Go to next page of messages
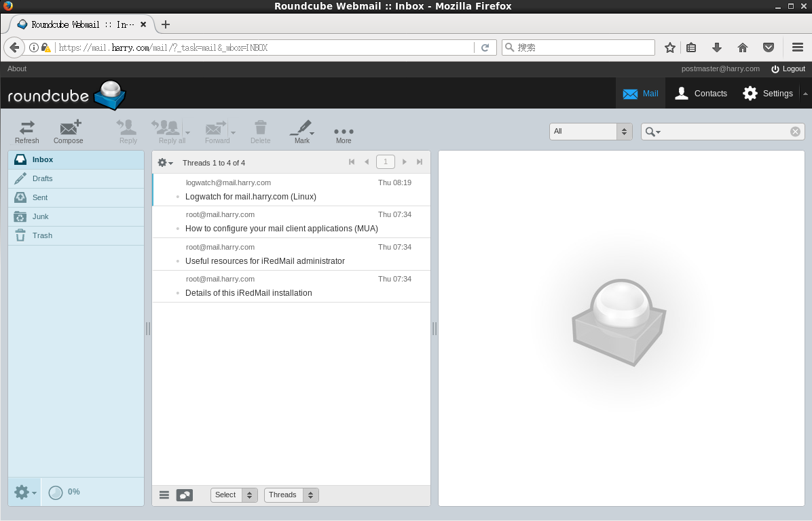The height and width of the screenshot is (521, 812). tap(405, 162)
